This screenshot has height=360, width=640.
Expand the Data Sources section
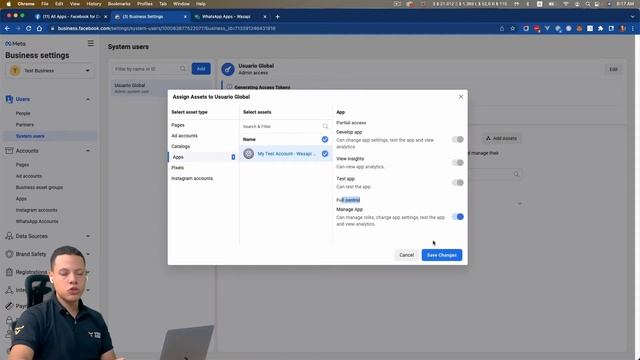88,236
